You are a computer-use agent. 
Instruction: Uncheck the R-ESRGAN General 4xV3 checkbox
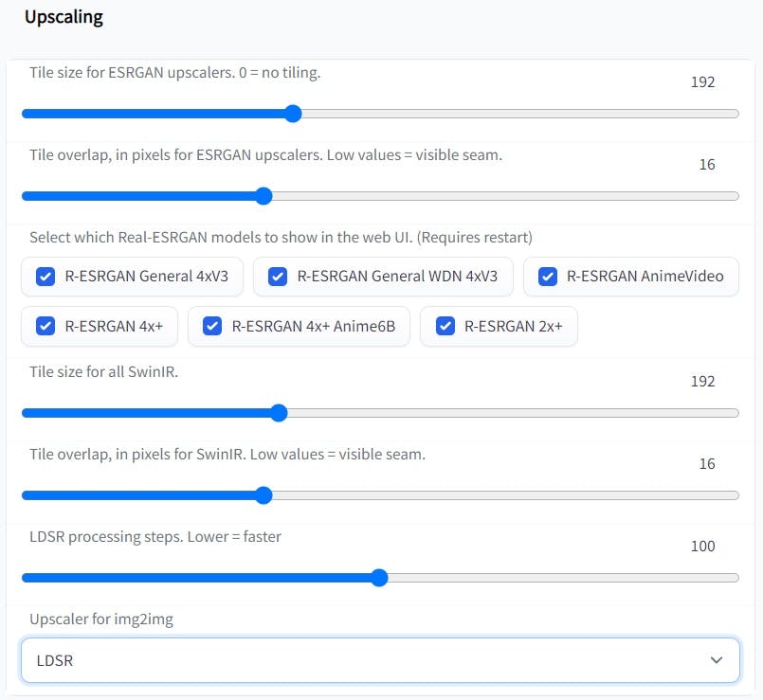(45, 277)
